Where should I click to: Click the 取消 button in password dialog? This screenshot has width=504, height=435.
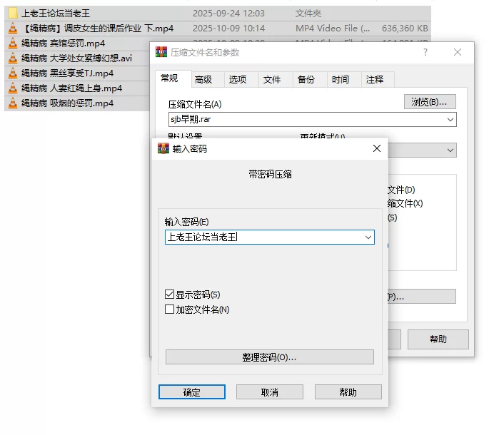(x=270, y=392)
